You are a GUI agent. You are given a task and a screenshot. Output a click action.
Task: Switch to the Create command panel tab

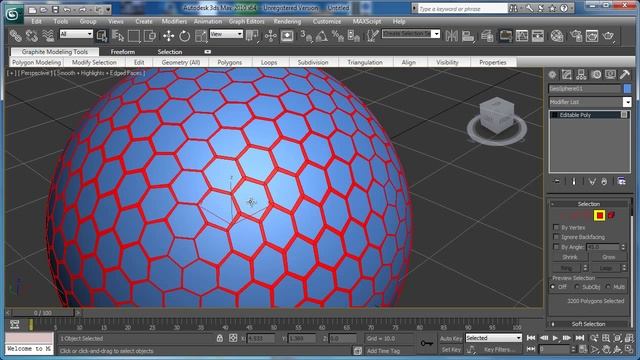[552, 75]
